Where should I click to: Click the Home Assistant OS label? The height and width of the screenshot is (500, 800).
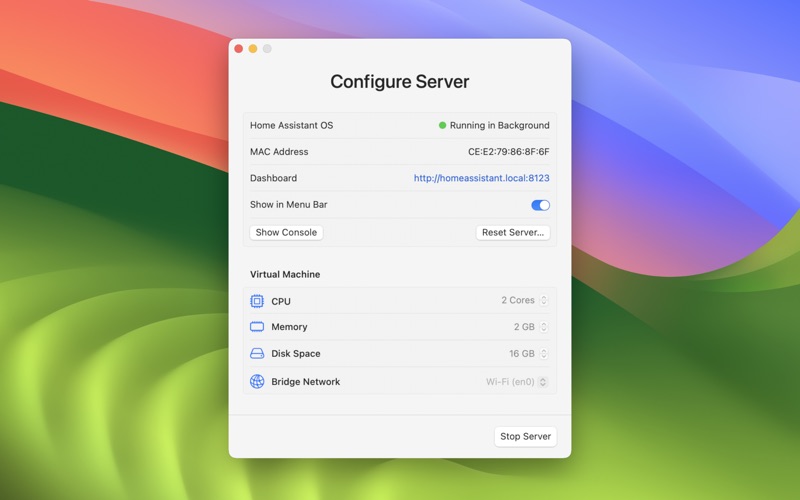coord(291,125)
